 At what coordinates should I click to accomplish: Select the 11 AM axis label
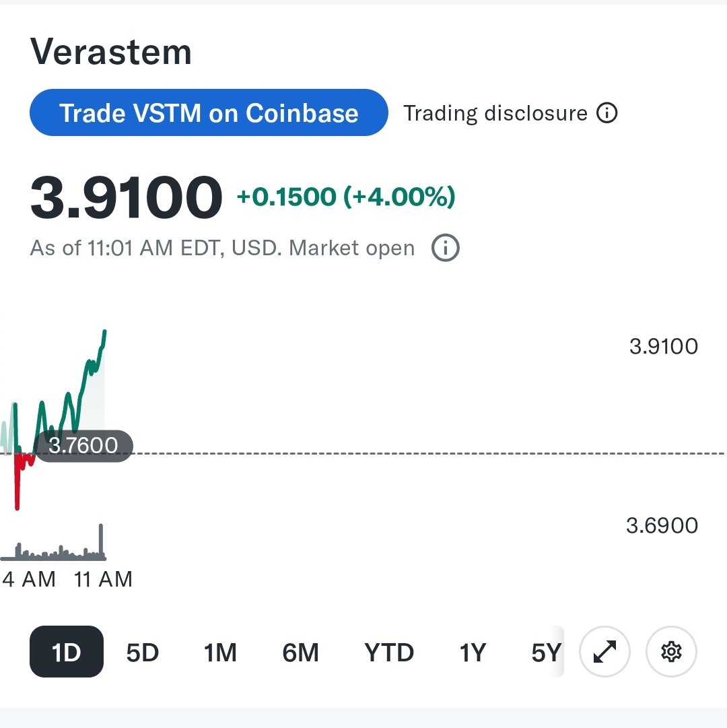pyautogui.click(x=103, y=579)
